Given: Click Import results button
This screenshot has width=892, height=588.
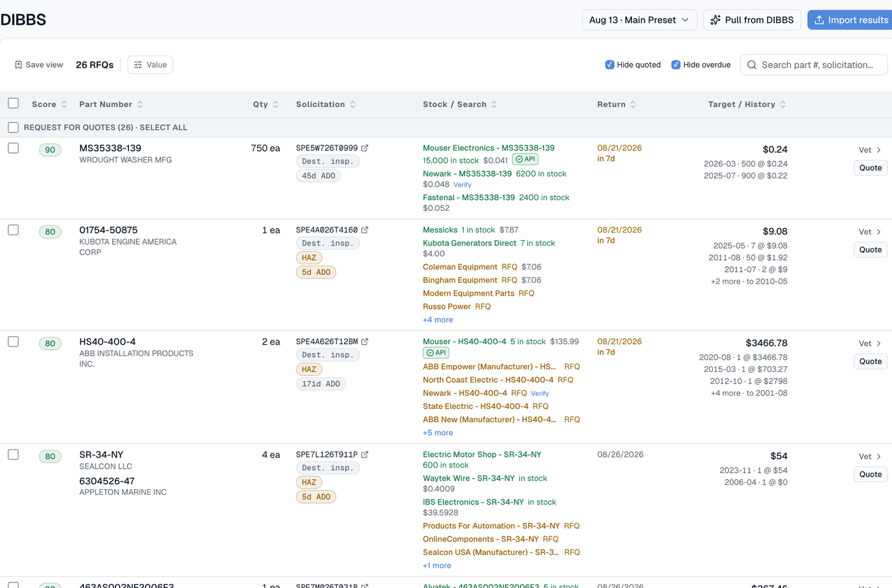Looking at the screenshot, I should [x=851, y=20].
